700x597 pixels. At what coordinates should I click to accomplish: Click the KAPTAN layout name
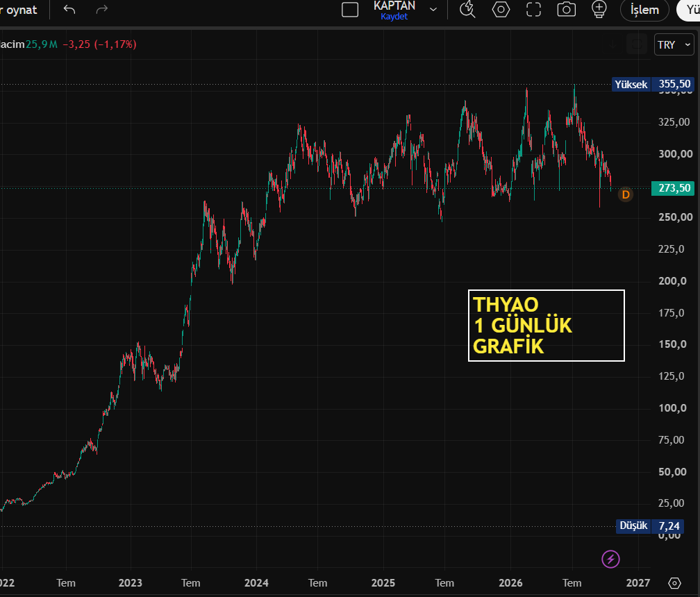click(394, 6)
